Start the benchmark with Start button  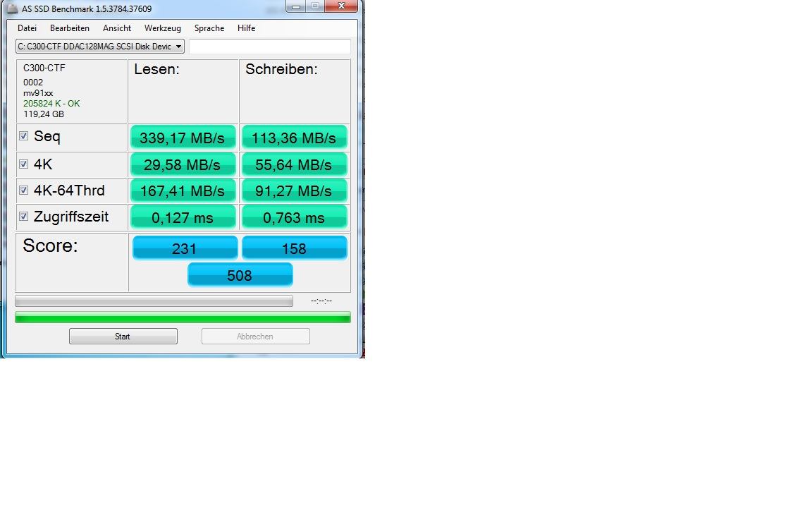point(123,337)
